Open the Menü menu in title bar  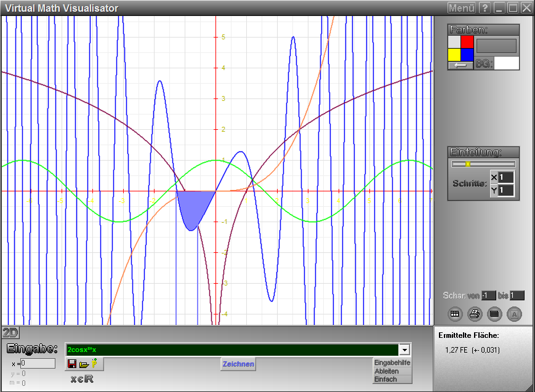coord(462,7)
